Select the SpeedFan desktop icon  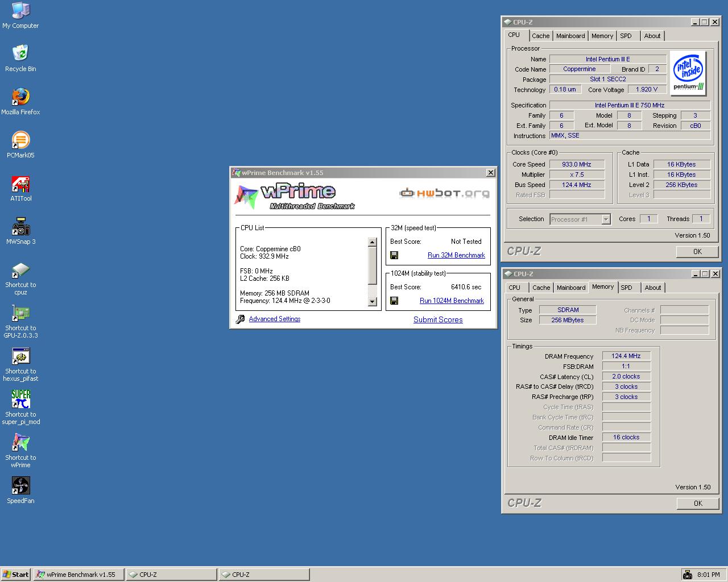click(x=20, y=490)
